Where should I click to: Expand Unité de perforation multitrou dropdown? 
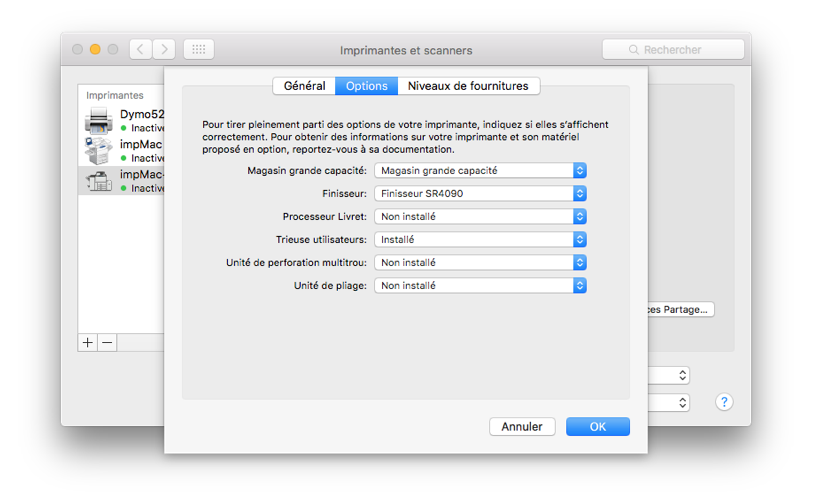coord(479,263)
